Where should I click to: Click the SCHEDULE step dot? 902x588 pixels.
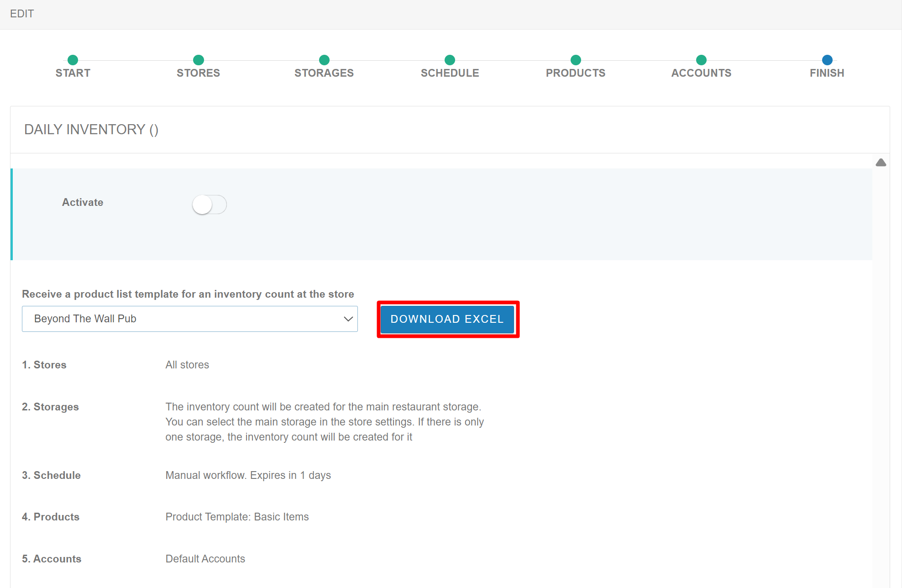point(450,60)
